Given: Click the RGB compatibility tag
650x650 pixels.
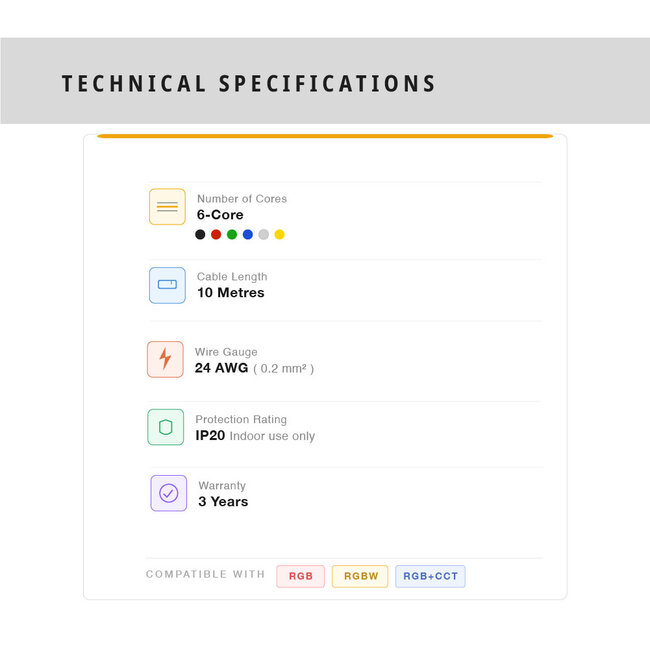Looking at the screenshot, I should (300, 576).
